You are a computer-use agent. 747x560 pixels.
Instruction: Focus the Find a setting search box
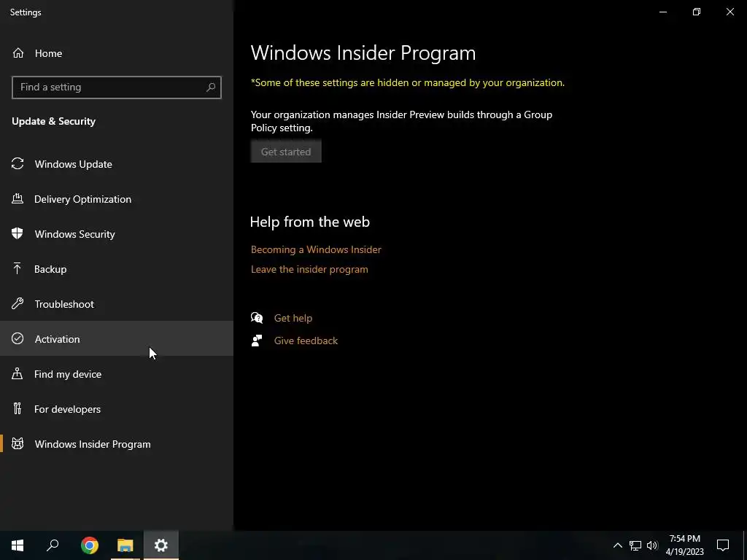tap(117, 87)
